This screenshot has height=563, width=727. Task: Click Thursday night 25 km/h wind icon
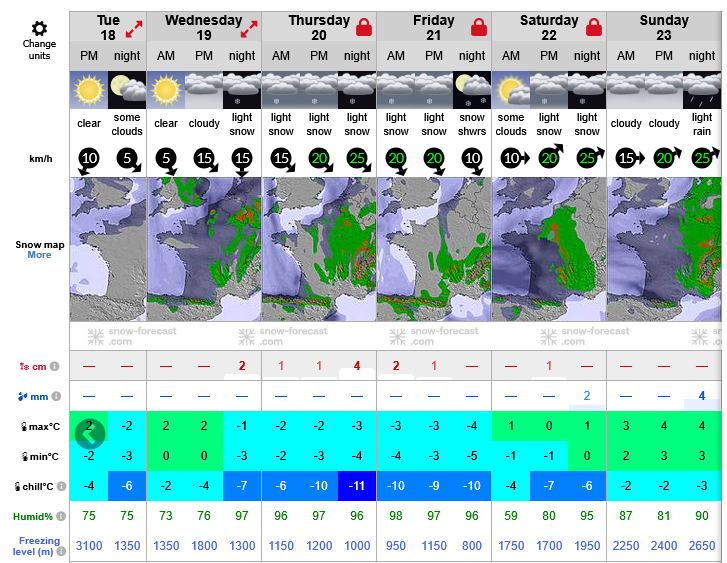[x=359, y=160]
